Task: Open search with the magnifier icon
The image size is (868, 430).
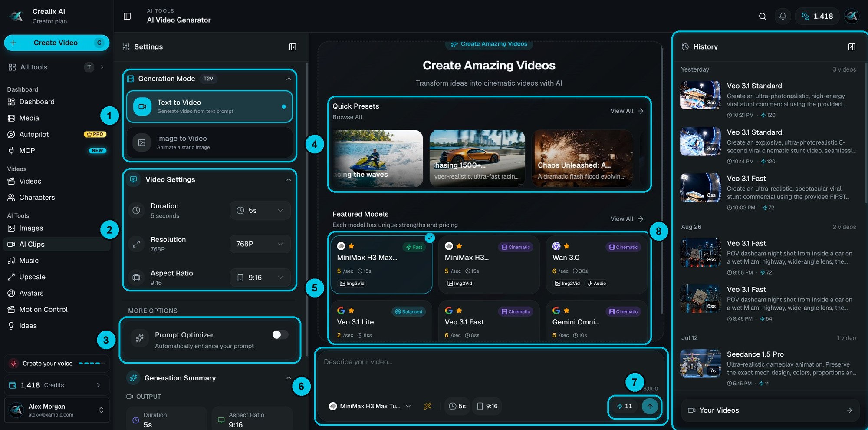Action: (x=762, y=16)
